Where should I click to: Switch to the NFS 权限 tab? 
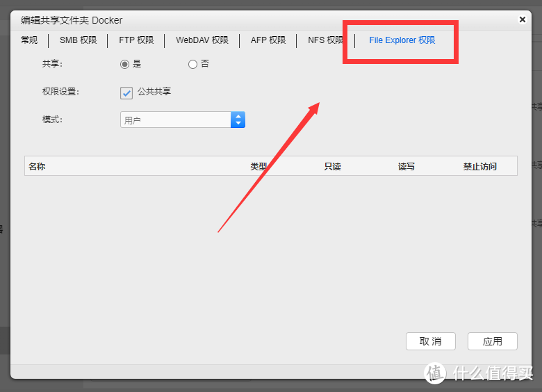tap(325, 40)
